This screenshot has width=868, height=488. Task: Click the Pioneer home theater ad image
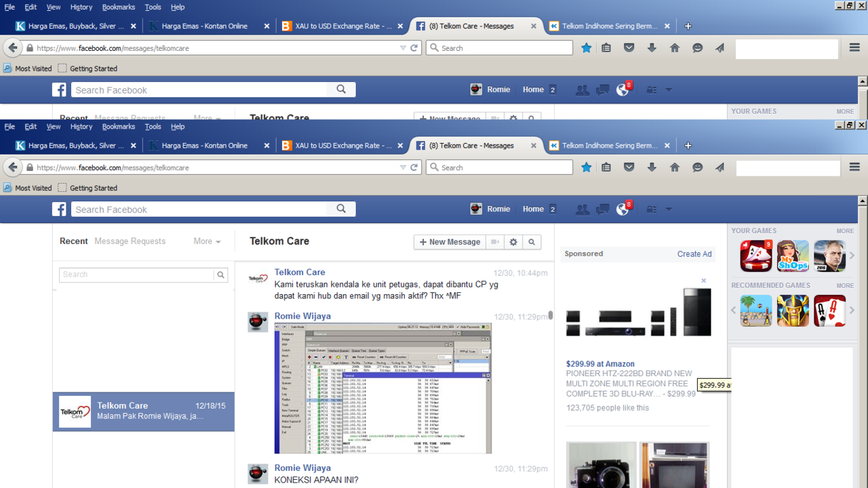pos(639,313)
